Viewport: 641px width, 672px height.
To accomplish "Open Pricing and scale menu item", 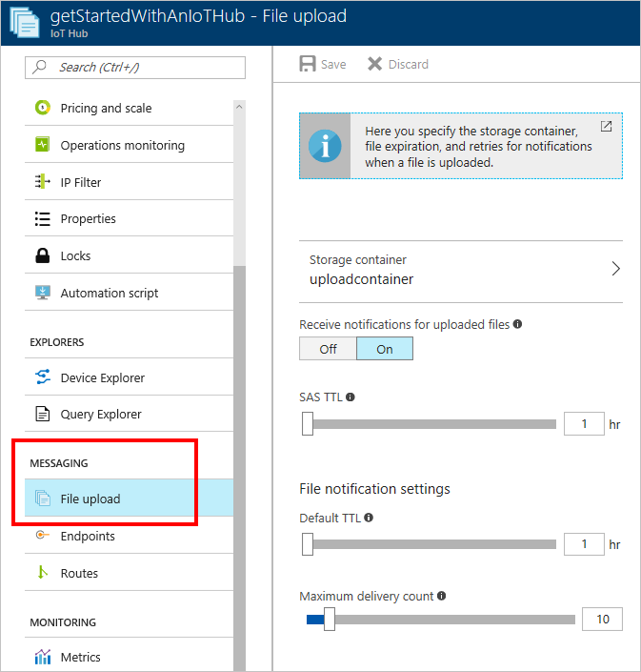I will coord(129,108).
